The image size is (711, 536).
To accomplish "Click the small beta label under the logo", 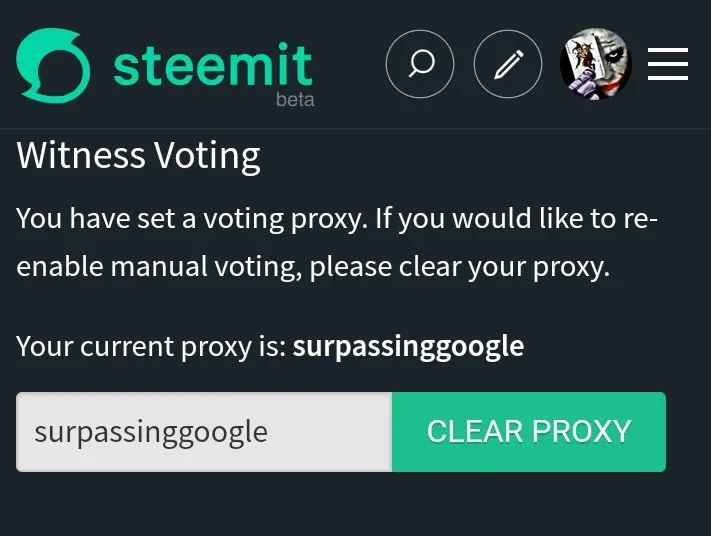I will (x=295, y=99).
